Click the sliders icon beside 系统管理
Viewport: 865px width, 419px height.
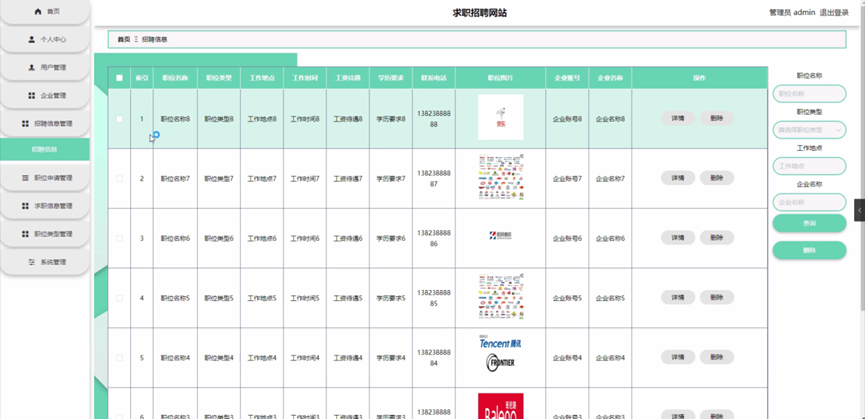(31, 262)
